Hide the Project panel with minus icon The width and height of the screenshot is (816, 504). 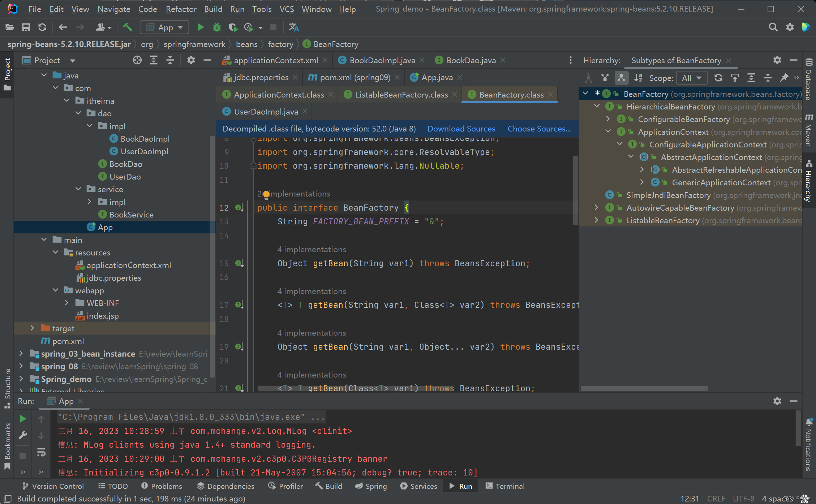pyautogui.click(x=207, y=60)
